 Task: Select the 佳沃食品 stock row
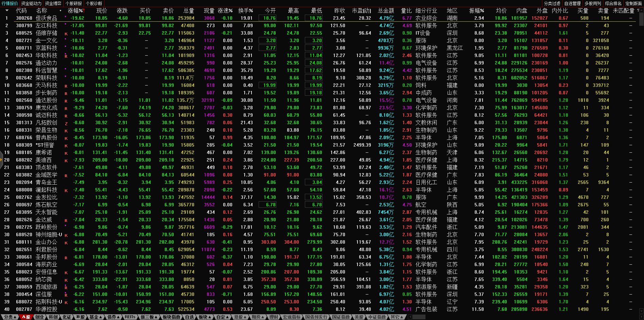pos(46,18)
